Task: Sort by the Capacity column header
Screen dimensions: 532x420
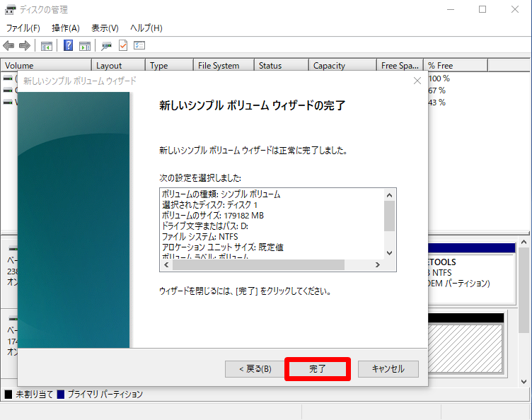Action: 342,66
